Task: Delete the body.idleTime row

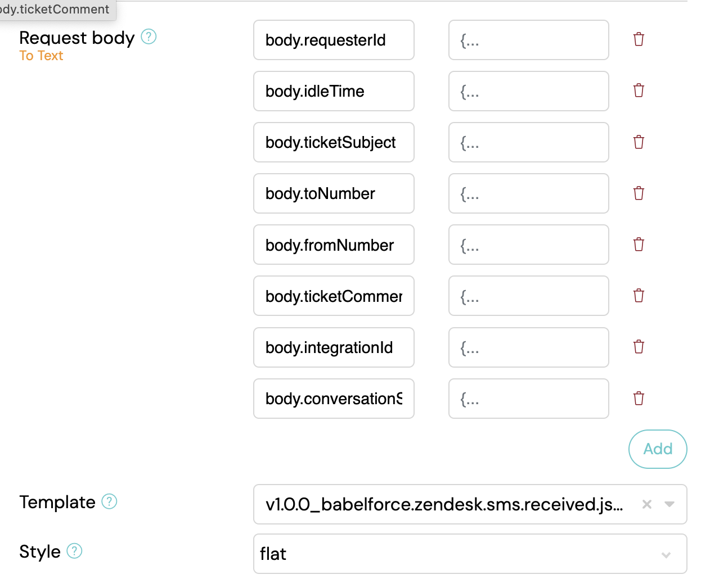Action: [639, 91]
